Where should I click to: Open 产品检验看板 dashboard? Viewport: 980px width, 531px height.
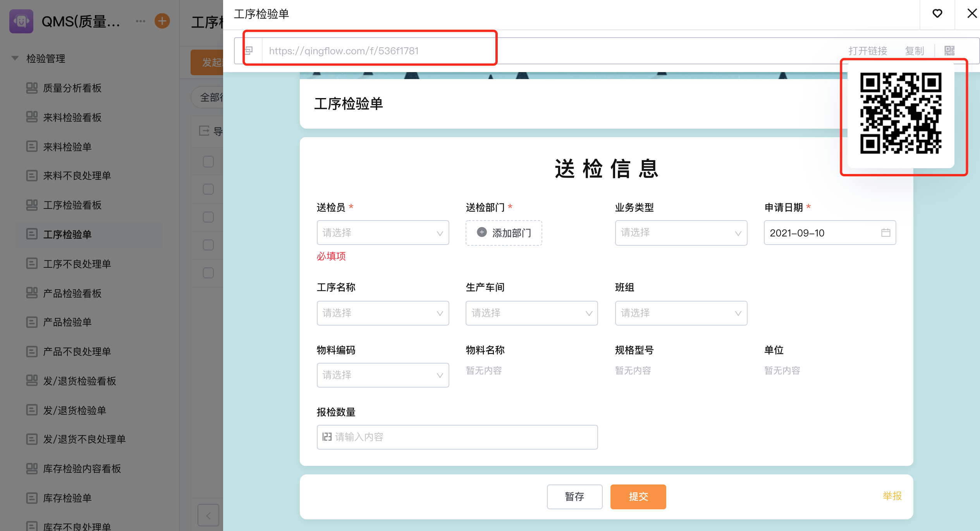click(72, 293)
